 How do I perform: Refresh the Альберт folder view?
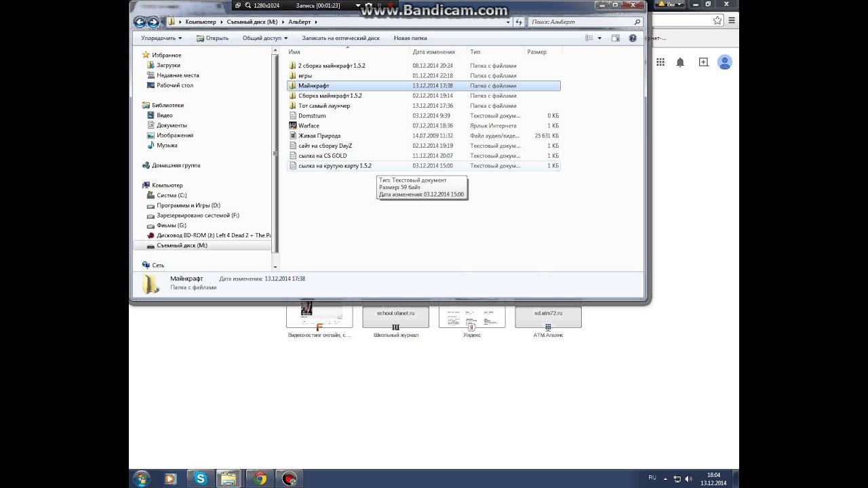519,22
